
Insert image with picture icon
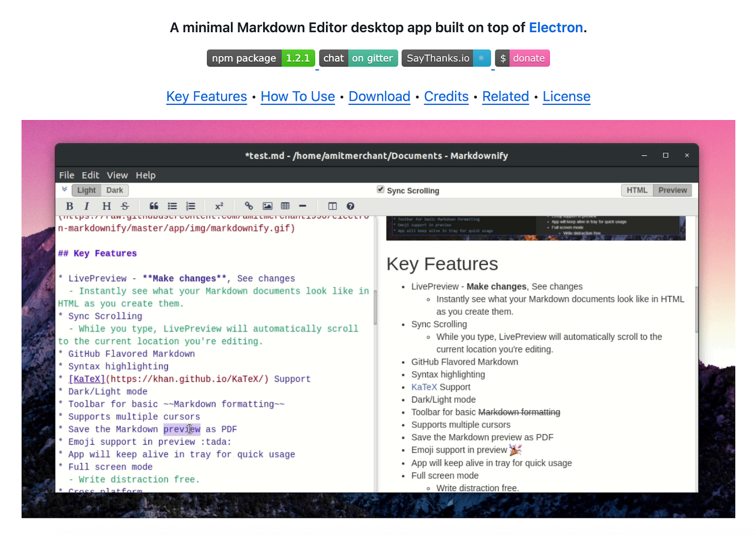tap(267, 206)
